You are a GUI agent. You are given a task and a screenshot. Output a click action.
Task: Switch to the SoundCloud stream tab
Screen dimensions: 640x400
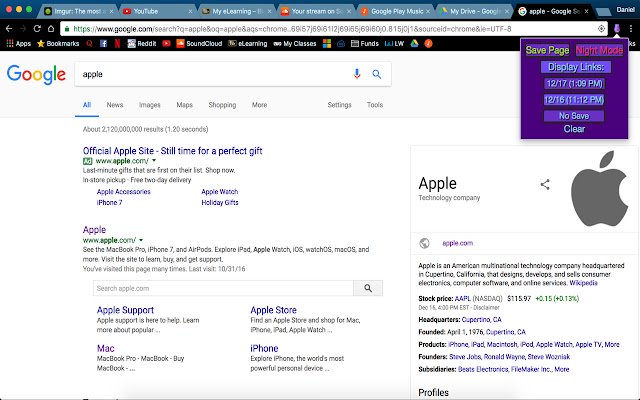tap(315, 11)
